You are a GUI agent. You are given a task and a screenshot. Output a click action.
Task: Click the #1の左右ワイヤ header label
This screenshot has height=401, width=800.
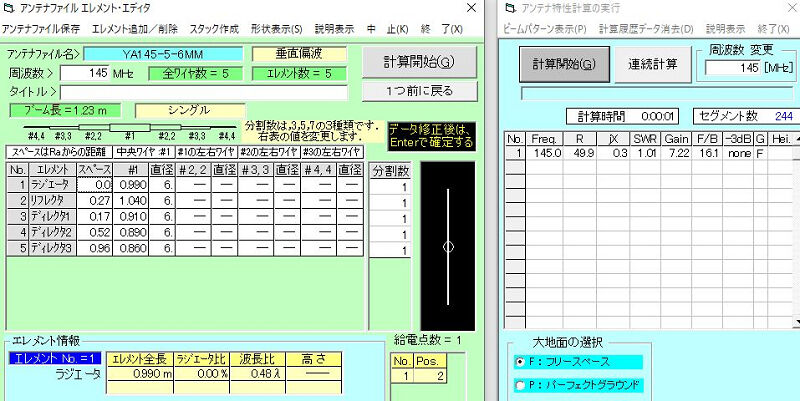coord(206,152)
